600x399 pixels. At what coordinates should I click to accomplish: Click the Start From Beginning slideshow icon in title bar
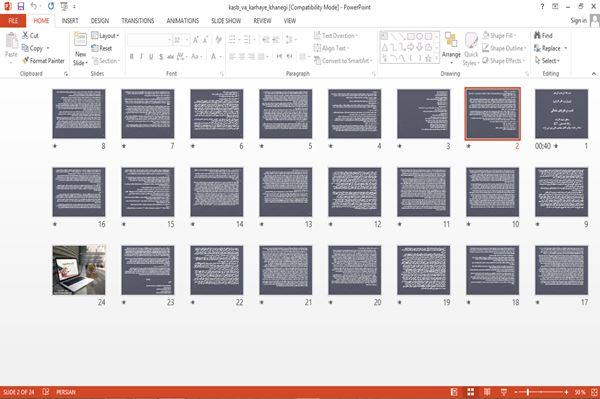pyautogui.click(x=64, y=6)
